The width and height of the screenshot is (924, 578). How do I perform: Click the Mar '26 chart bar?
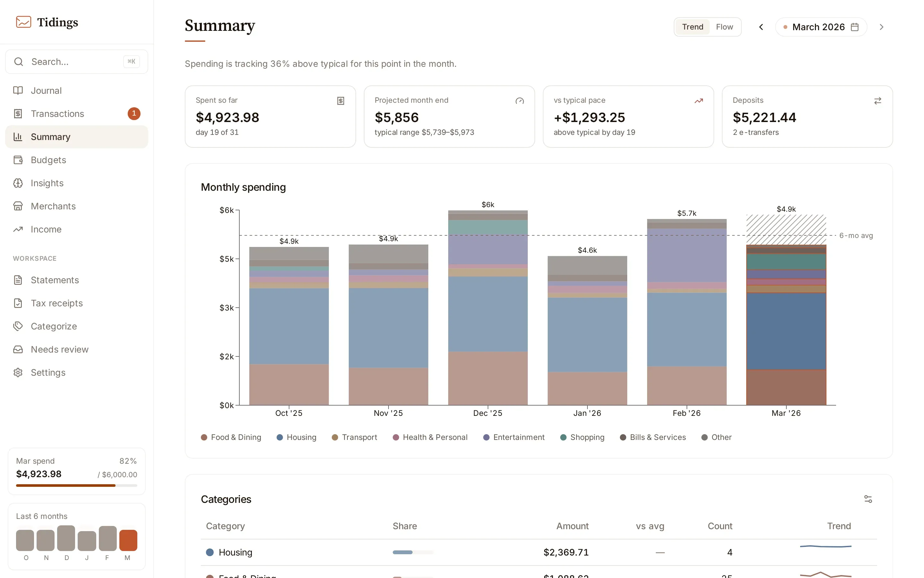786,325
